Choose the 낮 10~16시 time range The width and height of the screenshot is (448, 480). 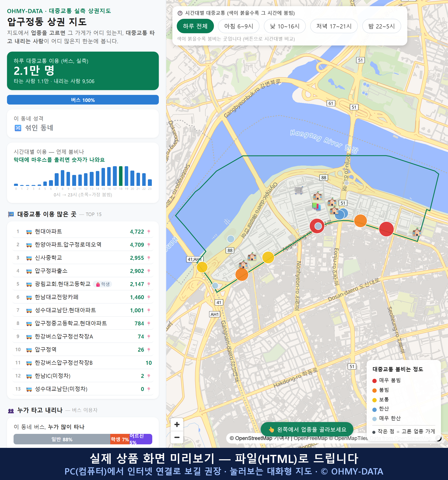(x=285, y=26)
